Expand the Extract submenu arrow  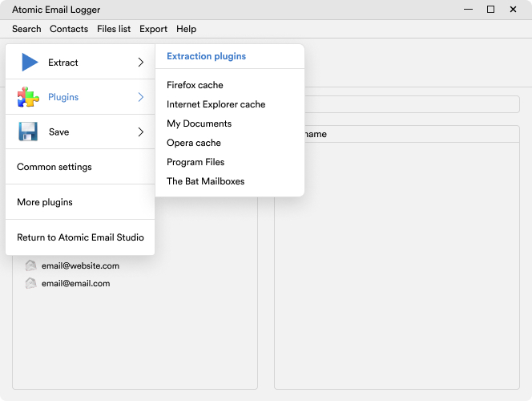[x=140, y=62]
